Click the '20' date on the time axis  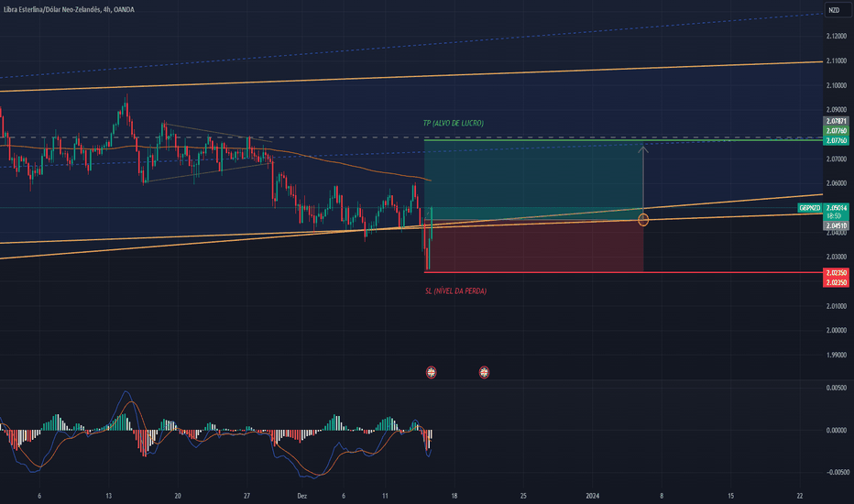[178, 496]
